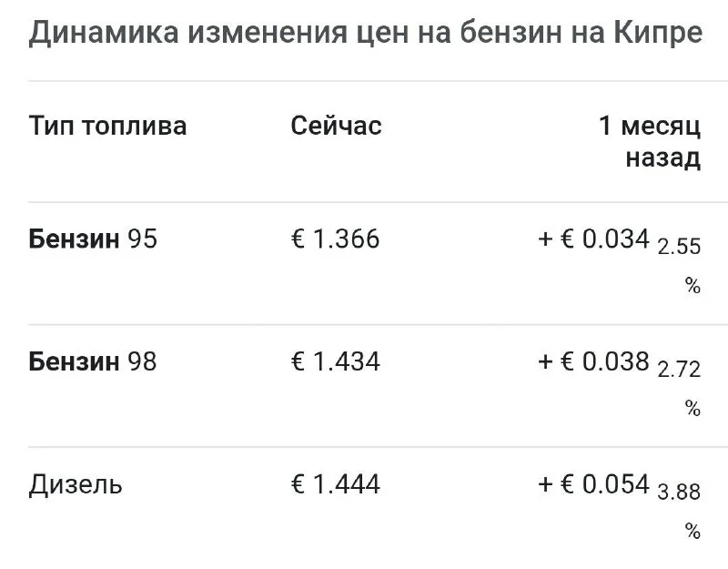Viewport: 728px width, 569px height.
Task: Click the "Сейчас" column header
Action: (x=336, y=126)
